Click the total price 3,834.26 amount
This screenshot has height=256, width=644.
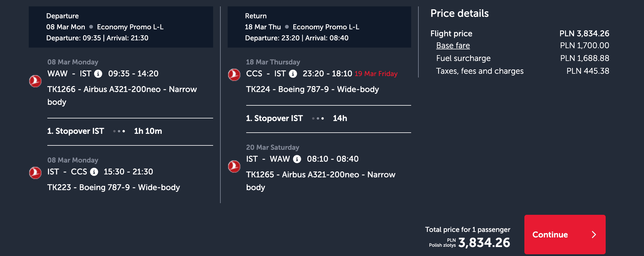(484, 243)
